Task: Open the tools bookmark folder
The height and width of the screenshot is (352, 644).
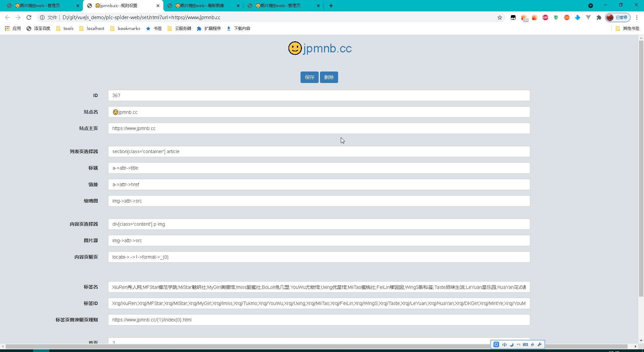Action: (x=65, y=29)
